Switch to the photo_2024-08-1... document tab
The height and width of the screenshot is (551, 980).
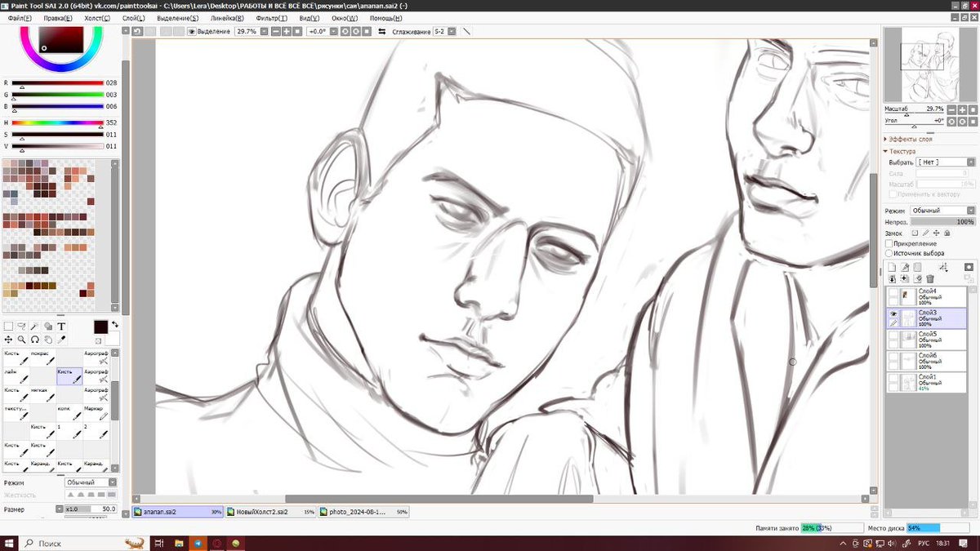coord(364,512)
